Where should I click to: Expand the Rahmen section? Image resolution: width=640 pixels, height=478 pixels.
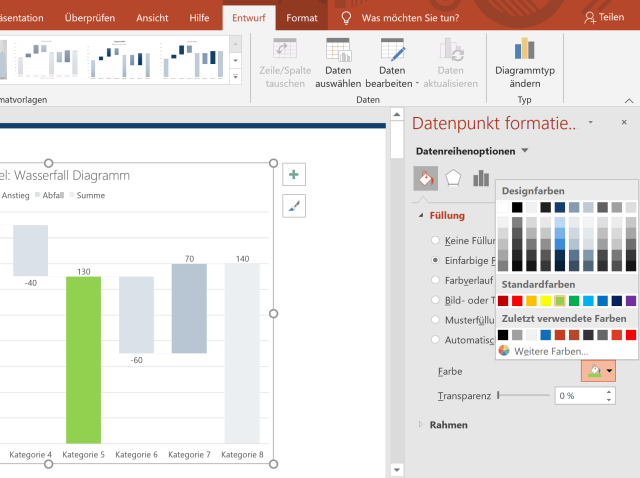(421, 425)
